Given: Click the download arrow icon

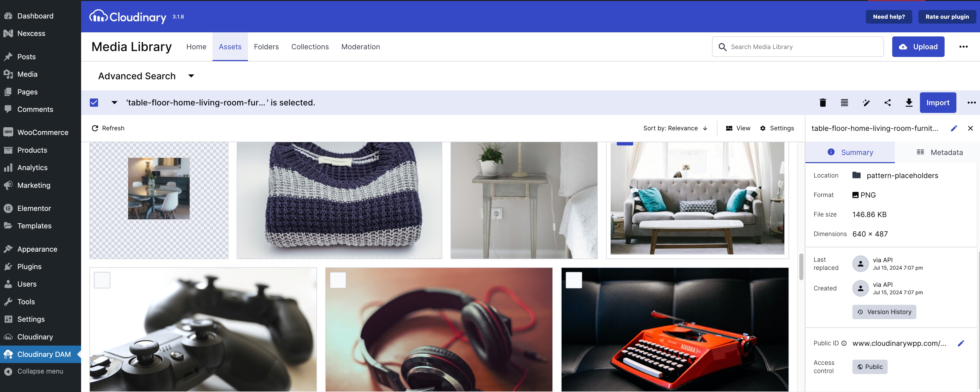Looking at the screenshot, I should (909, 103).
